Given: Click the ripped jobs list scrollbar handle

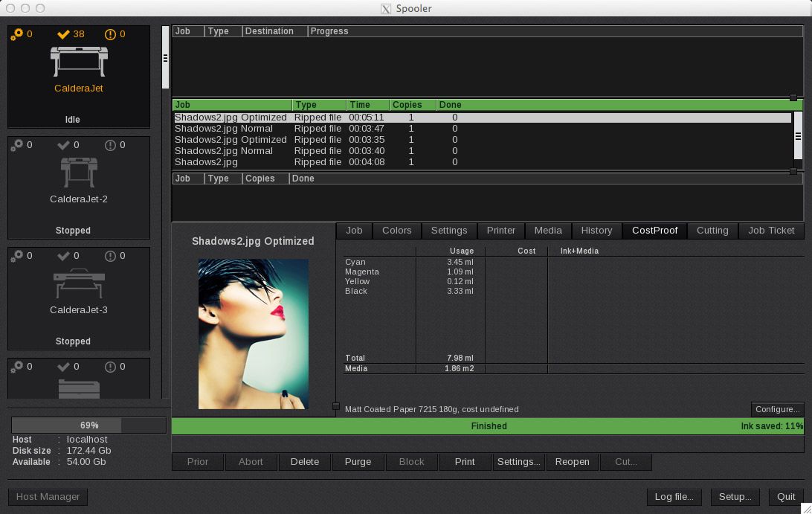Looking at the screenshot, I should point(798,136).
